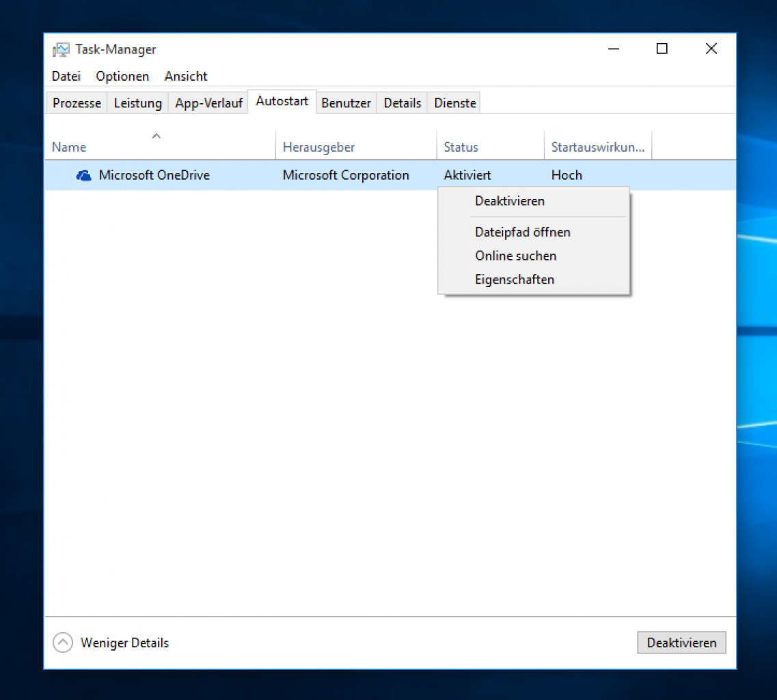This screenshot has height=700, width=777.
Task: Collapse view with Weniger Details arrow icon
Action: [x=63, y=643]
